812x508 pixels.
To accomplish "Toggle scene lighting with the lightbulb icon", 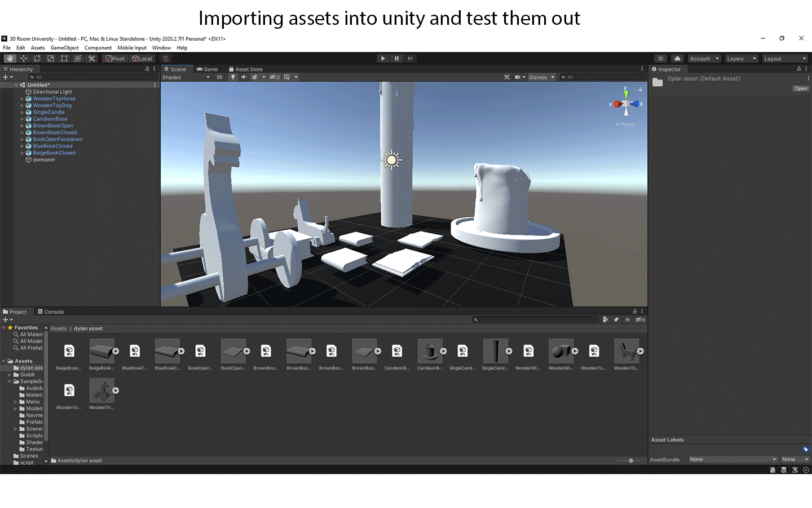I will pos(233,77).
